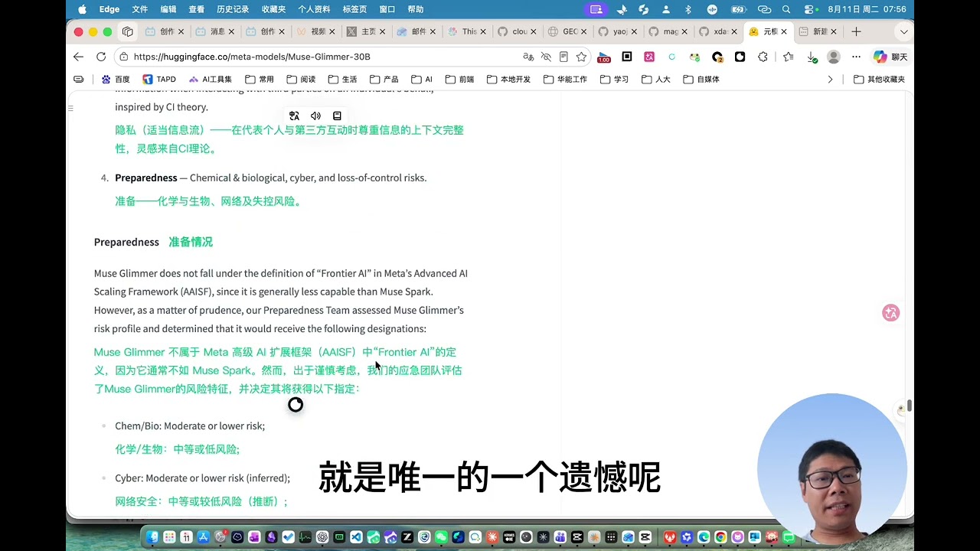Click the address bar URL field

[322, 57]
